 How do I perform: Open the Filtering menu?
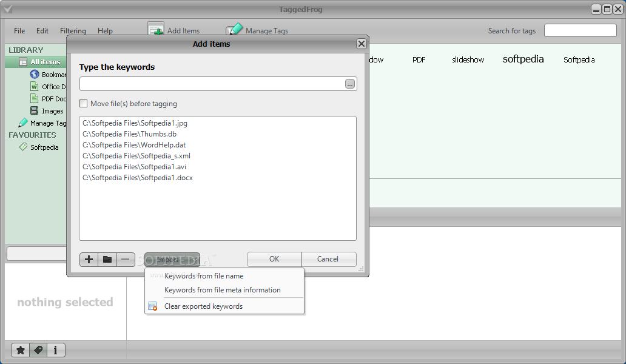pos(73,31)
